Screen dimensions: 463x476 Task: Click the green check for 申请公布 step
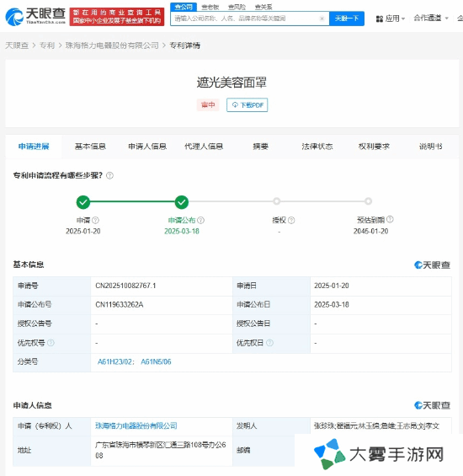point(182,202)
